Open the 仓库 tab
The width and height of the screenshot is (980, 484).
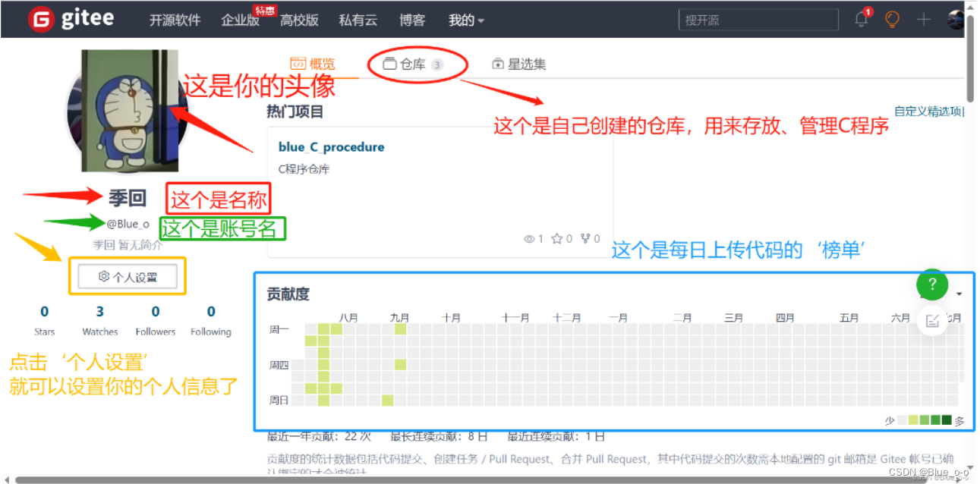(413, 64)
